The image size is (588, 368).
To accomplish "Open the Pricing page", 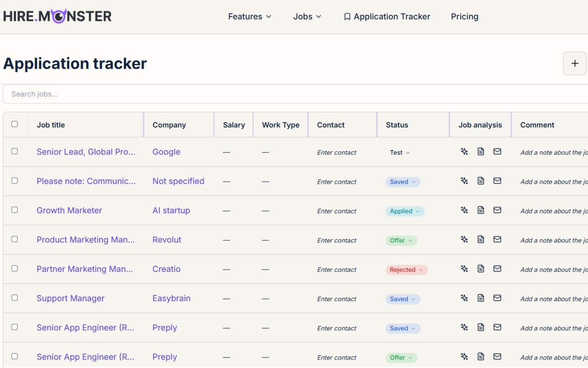I will coord(464,17).
